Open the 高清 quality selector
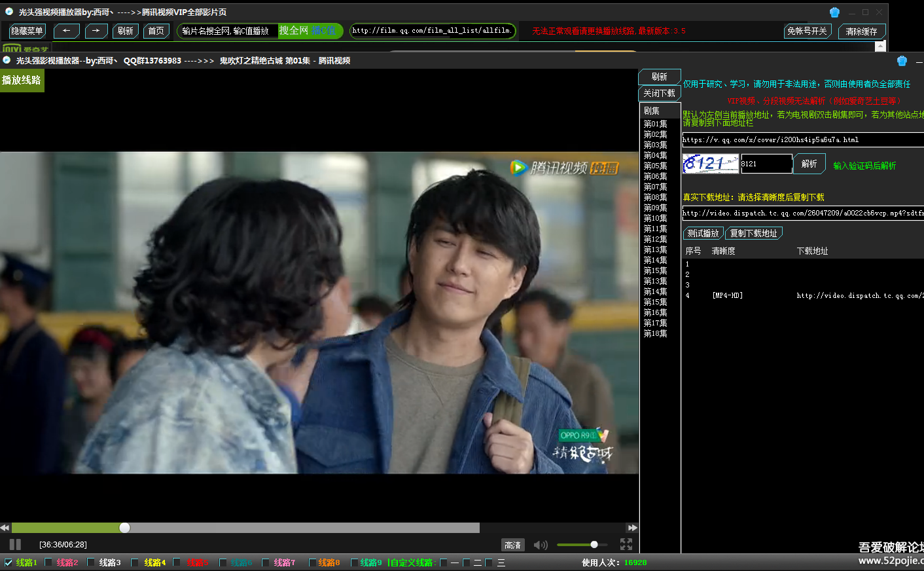 point(513,545)
